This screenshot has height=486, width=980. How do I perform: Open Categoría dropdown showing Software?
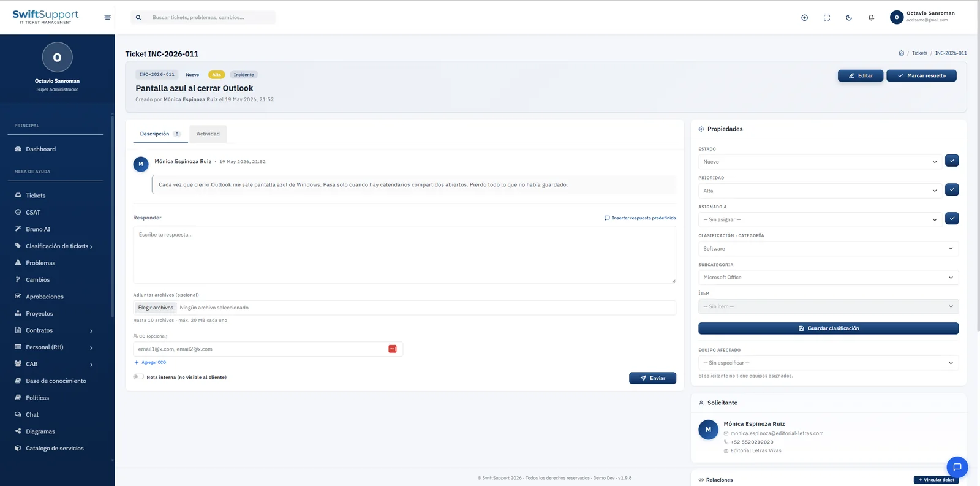tap(828, 249)
